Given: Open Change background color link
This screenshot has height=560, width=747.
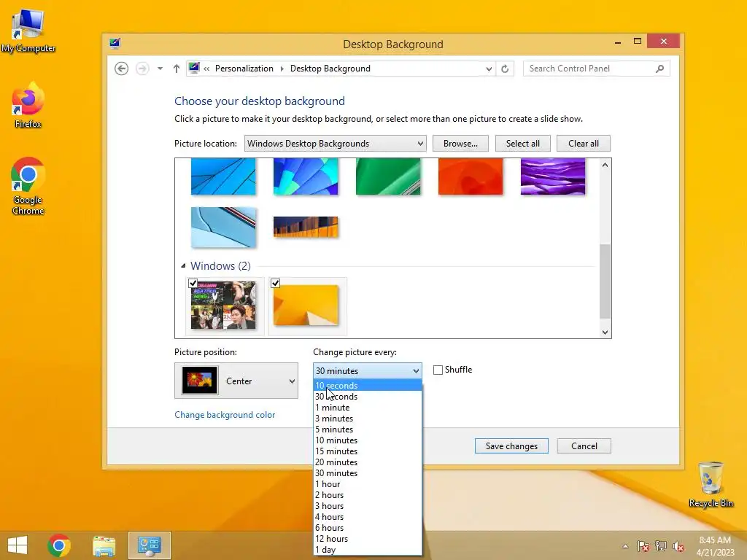Looking at the screenshot, I should click(x=225, y=415).
